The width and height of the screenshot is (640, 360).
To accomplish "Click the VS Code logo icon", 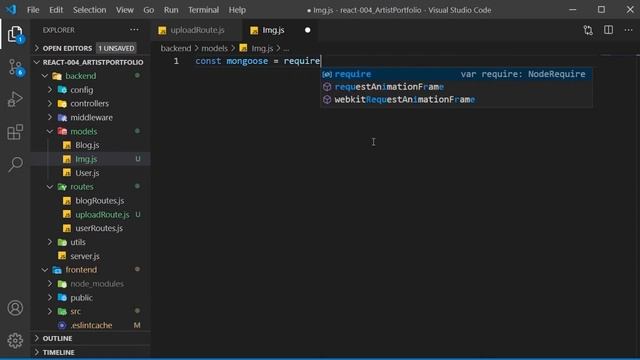I will (x=11, y=9).
